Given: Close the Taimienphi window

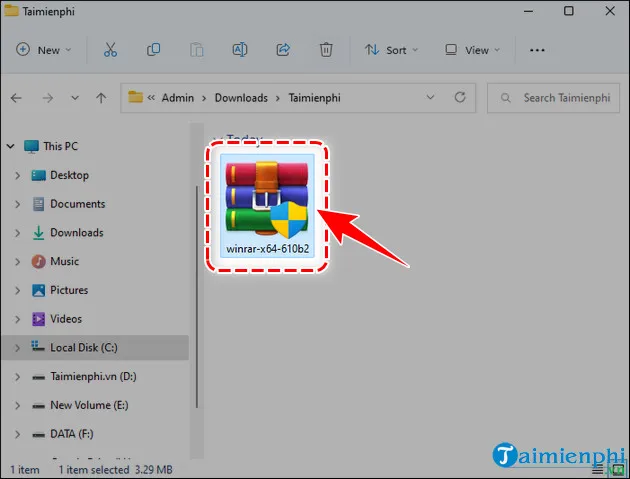Looking at the screenshot, I should (610, 11).
